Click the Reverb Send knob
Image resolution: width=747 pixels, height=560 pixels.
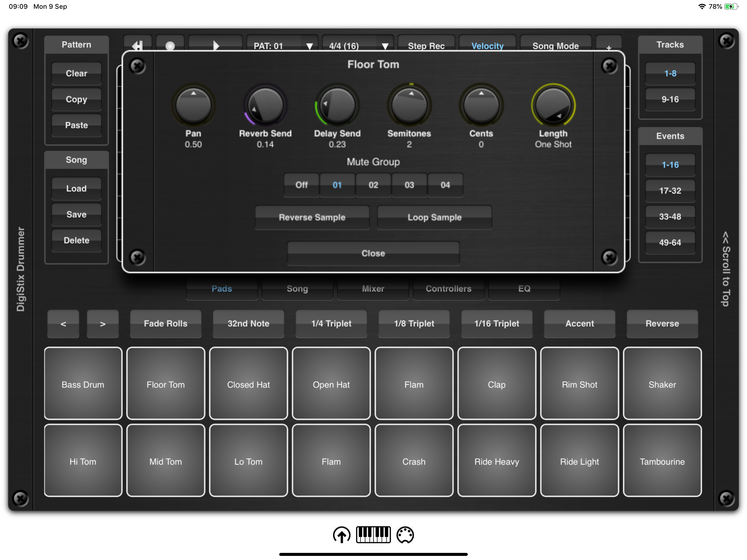click(265, 106)
